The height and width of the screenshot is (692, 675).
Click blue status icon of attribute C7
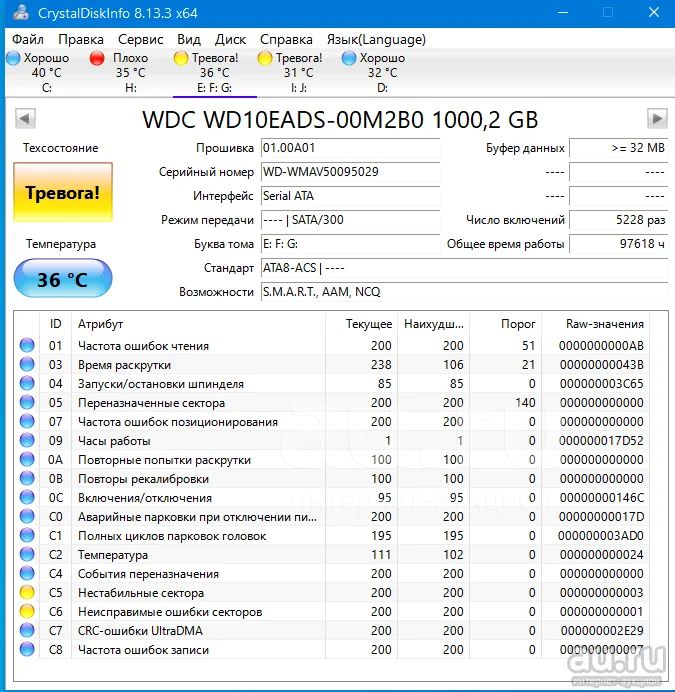27,630
